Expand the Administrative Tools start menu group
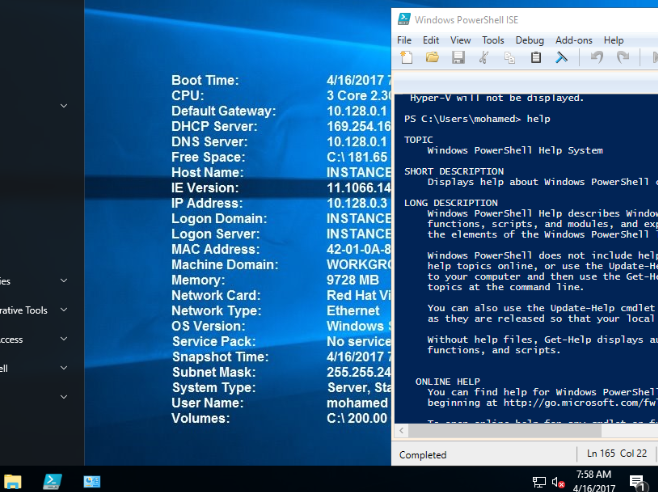This screenshot has width=658, height=492. click(64, 310)
